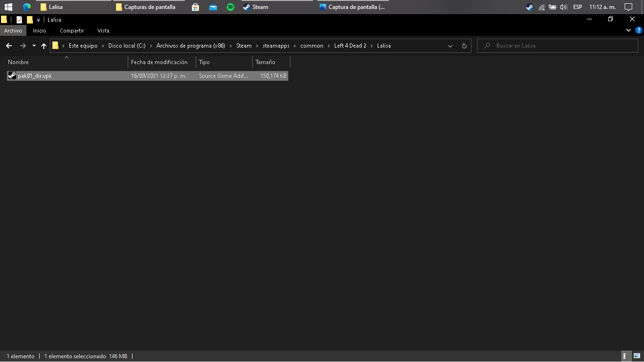Viewport: 644px width, 362px height.
Task: Click the New folder quick access icon
Action: [30, 20]
